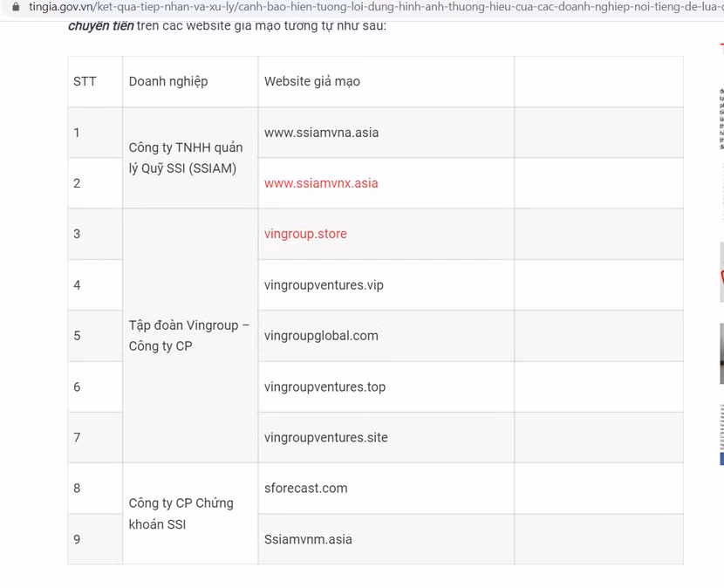Click the Website giả mạo column header
Viewport: 724px width, 588px height.
(x=386, y=82)
